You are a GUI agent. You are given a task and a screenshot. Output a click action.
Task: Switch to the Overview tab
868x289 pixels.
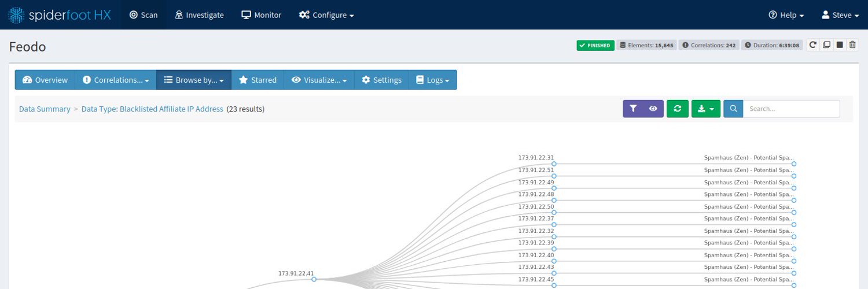pyautogui.click(x=45, y=80)
